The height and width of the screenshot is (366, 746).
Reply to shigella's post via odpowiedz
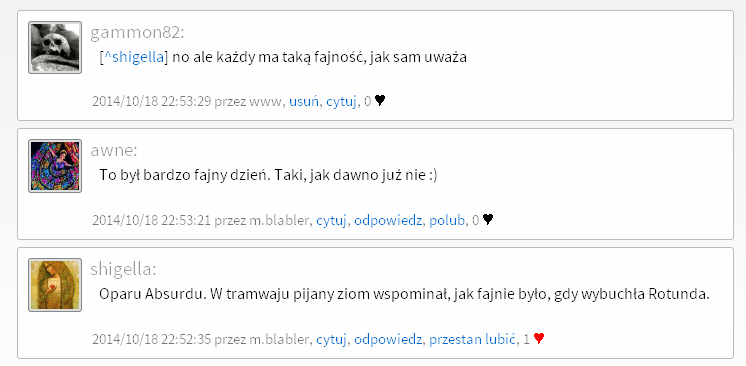(388, 340)
